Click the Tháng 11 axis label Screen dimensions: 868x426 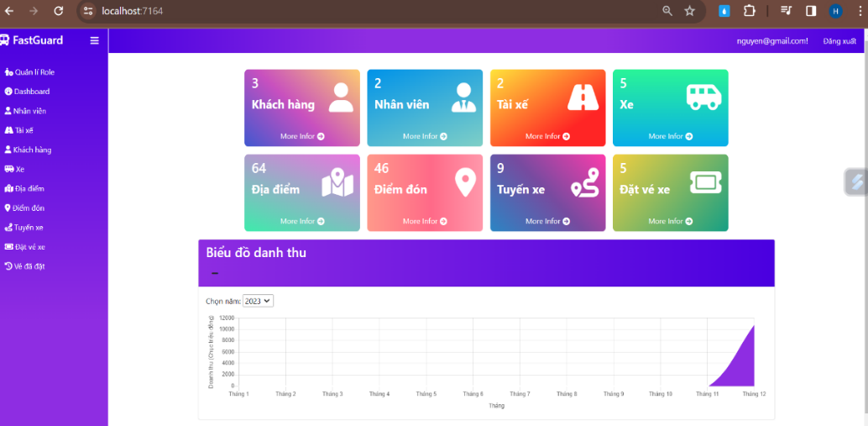[x=708, y=394]
